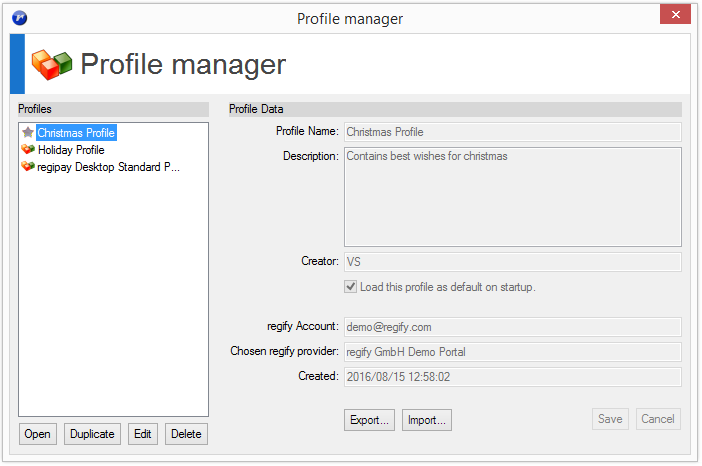Image resolution: width=702 pixels, height=466 pixels.
Task: Click the regify Account field
Action: tap(513, 327)
